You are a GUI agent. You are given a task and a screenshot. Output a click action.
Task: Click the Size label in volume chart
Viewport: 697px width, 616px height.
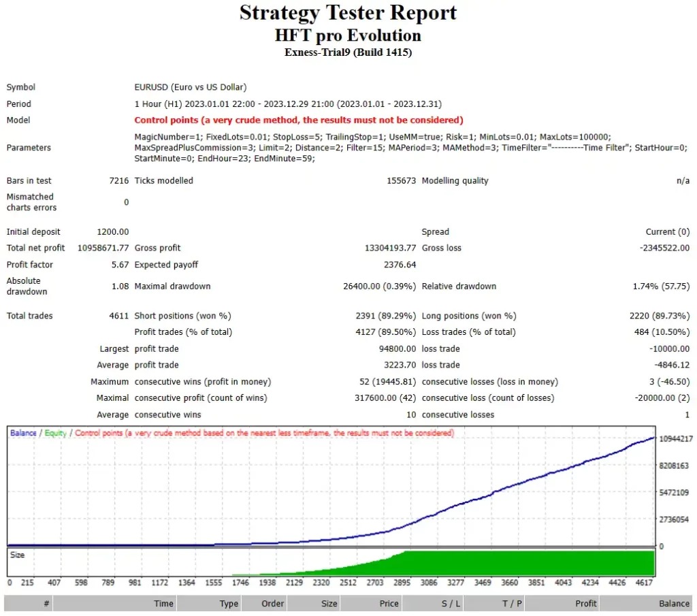click(x=17, y=555)
